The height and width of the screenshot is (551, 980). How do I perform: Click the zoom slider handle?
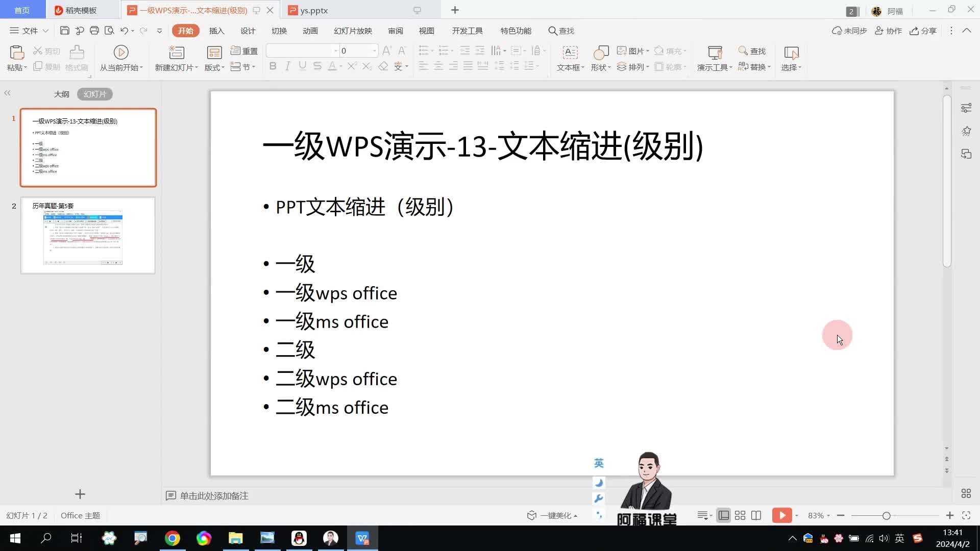[886, 516]
